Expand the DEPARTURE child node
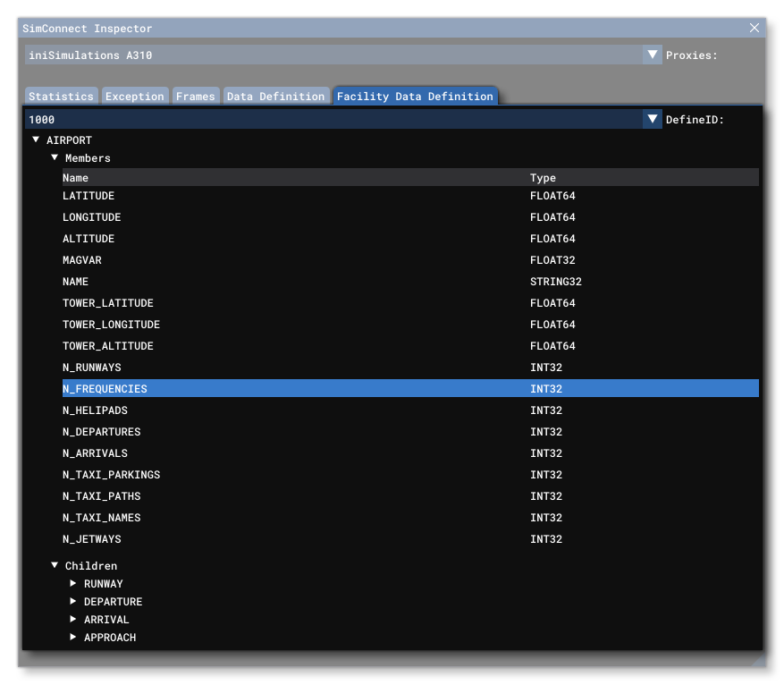 tap(73, 601)
